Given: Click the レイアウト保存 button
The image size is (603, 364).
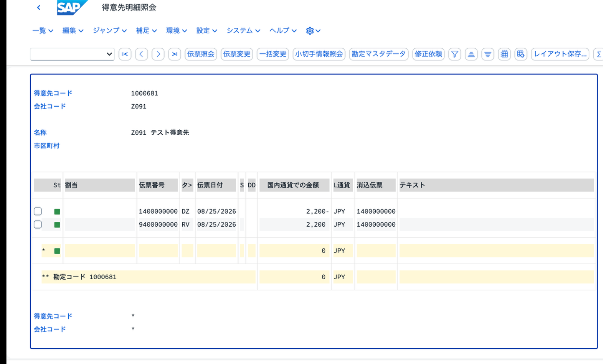Looking at the screenshot, I should (560, 54).
